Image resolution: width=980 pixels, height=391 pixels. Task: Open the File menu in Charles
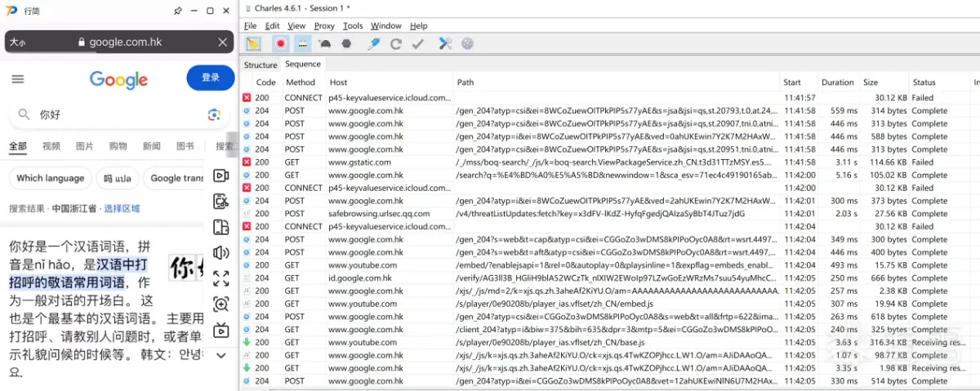251,26
